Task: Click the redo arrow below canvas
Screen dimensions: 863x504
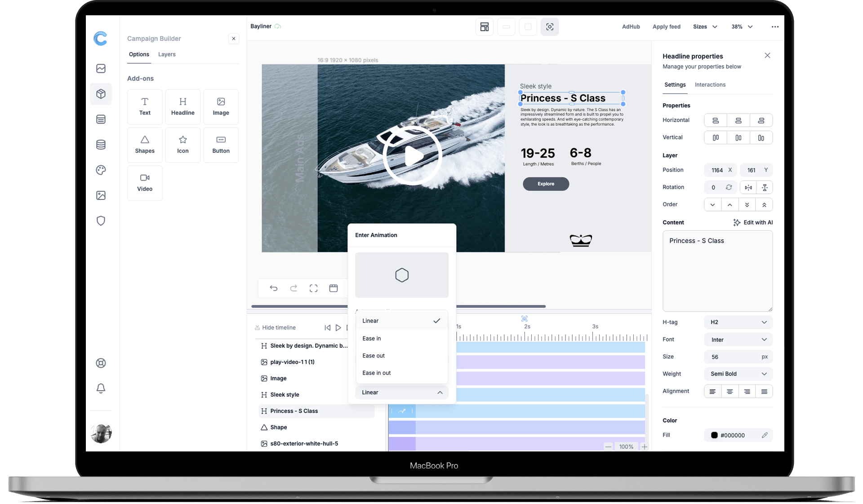Action: (x=294, y=288)
